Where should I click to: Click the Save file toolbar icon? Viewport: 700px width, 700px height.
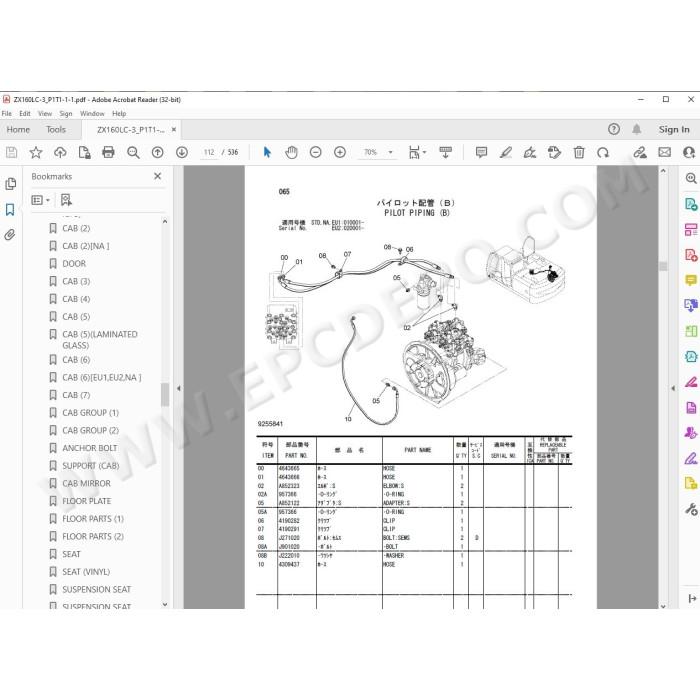(12, 153)
